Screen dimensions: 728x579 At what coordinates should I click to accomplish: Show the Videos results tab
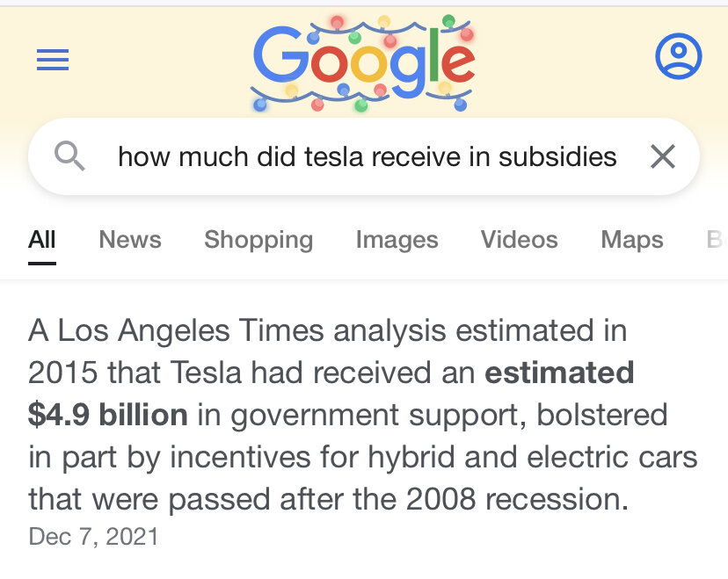pyautogui.click(x=519, y=240)
